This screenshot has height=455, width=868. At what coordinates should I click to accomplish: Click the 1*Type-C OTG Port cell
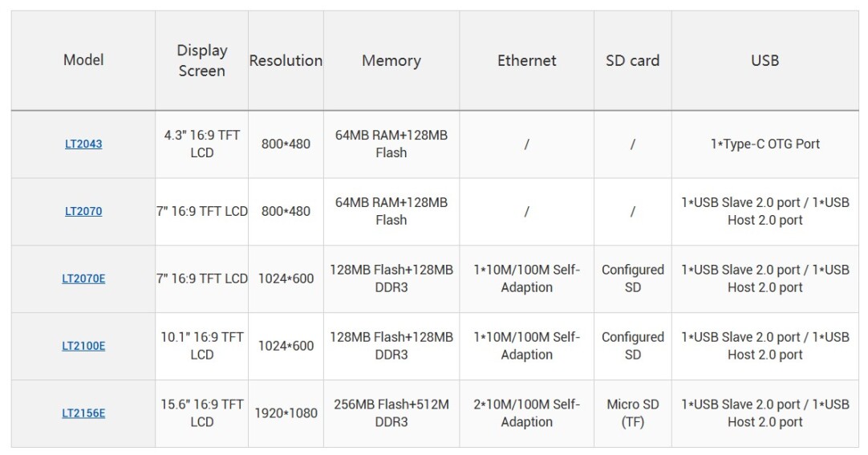coord(765,144)
